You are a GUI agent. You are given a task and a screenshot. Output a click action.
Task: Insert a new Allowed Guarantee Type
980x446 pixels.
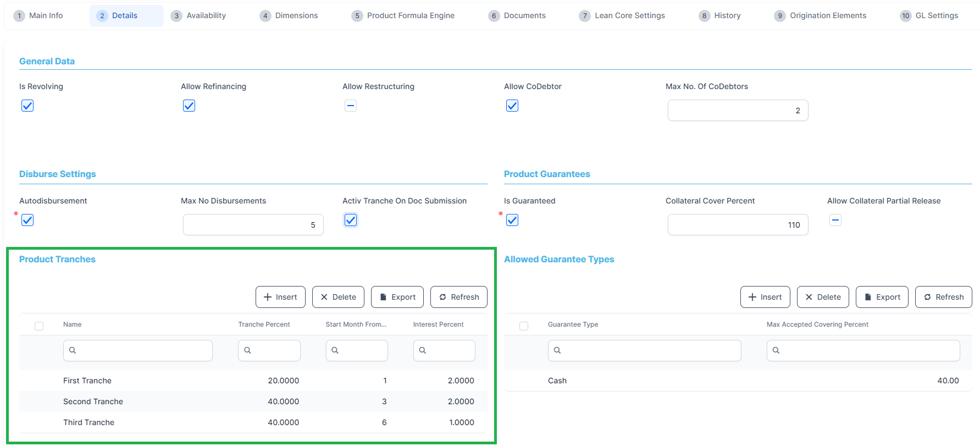(765, 297)
